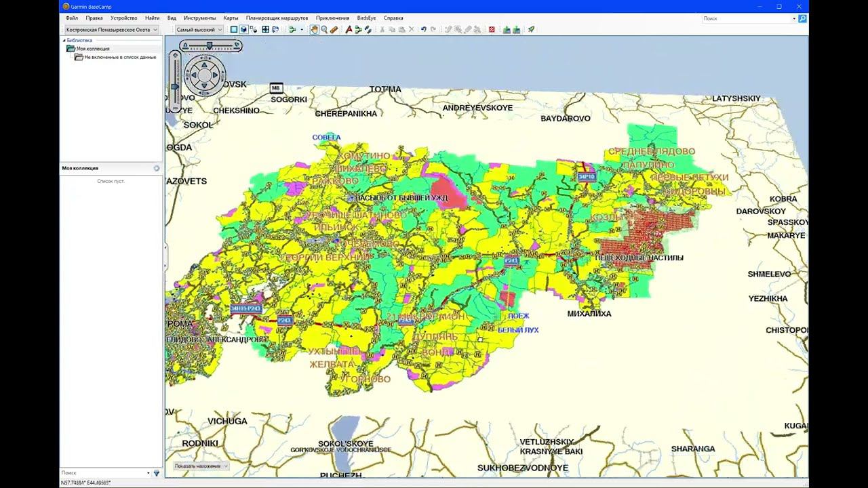Screen dimensions: 868x488
Task: Select the Measure ruler tool
Action: [x=334, y=30]
